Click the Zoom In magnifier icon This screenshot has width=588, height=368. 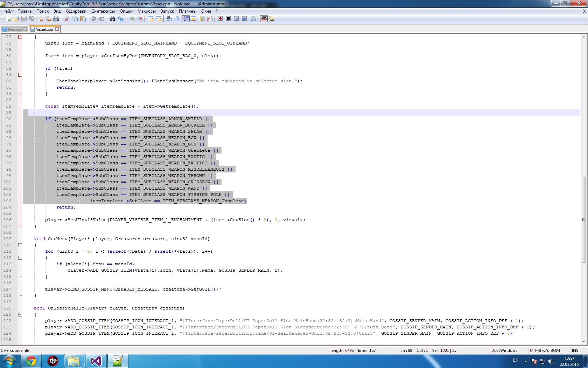pyautogui.click(x=132, y=19)
